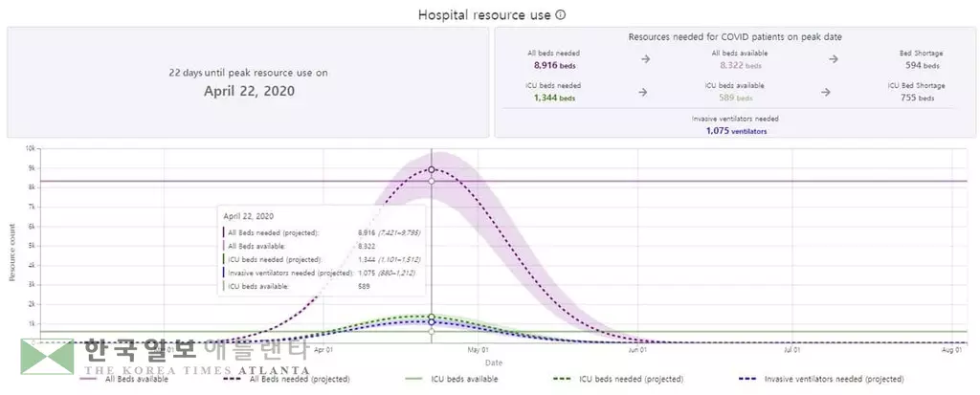
Task: Hide All Beds needed (projected) legend series
Action: (x=287, y=380)
